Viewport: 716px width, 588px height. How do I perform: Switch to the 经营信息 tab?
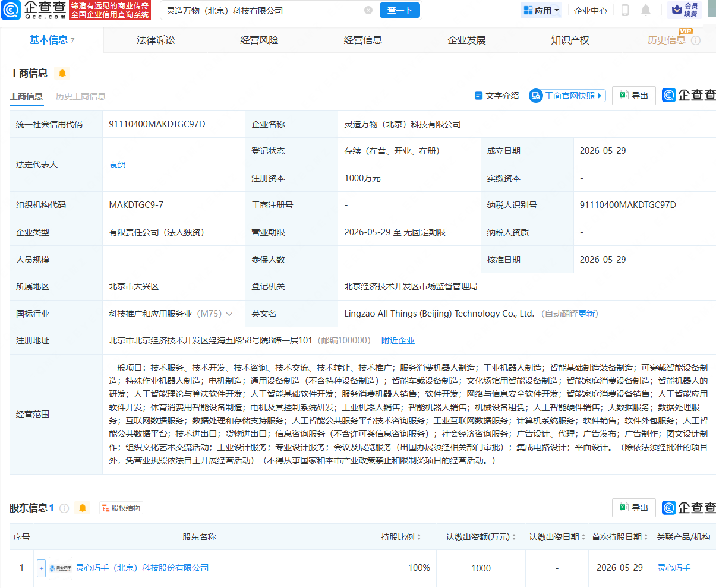(363, 40)
